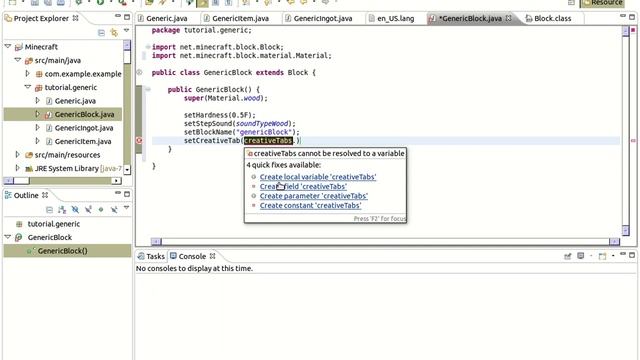Image resolution: width=640 pixels, height=360 pixels.
Task: Open the Outline view menu arrow
Action: click(x=127, y=208)
